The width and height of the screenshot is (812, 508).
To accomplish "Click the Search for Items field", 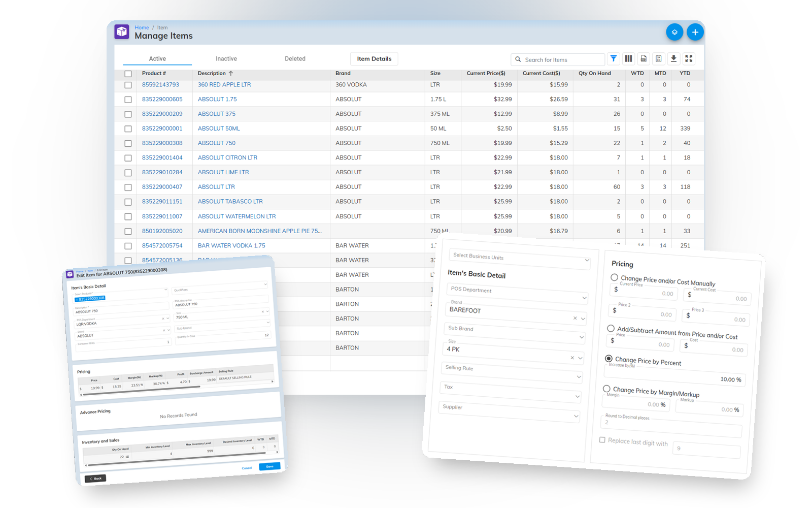I will tap(558, 59).
